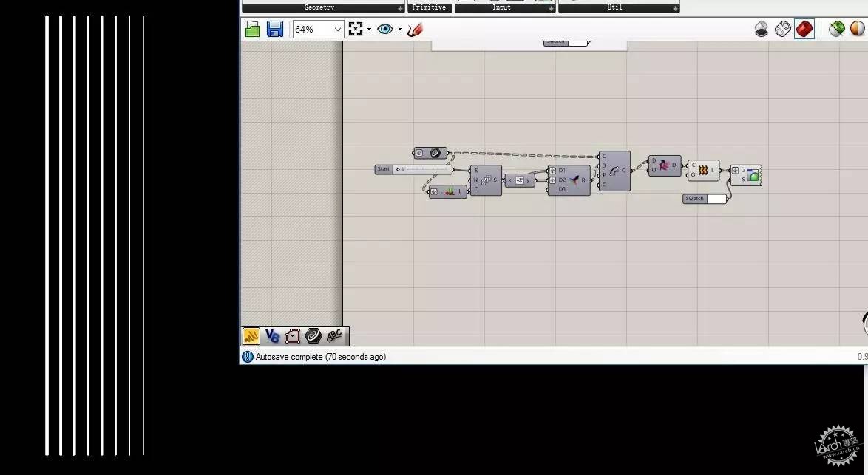
Task: Click the D3 input of the merge component
Action: [562, 190]
